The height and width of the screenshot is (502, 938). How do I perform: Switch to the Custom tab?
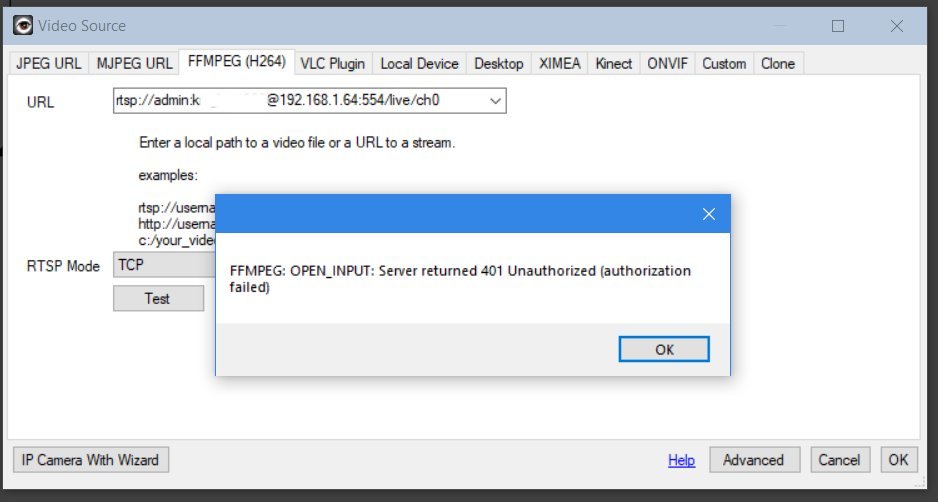click(x=724, y=63)
